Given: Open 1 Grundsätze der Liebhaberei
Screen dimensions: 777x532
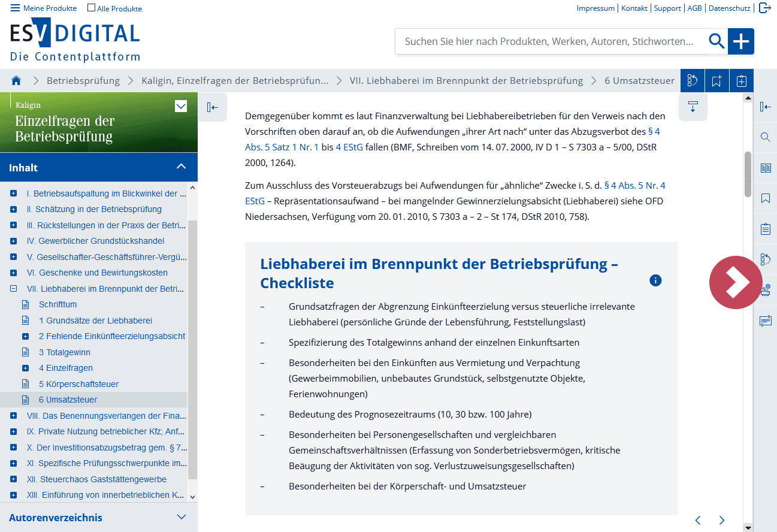Looking at the screenshot, I should (x=96, y=321).
